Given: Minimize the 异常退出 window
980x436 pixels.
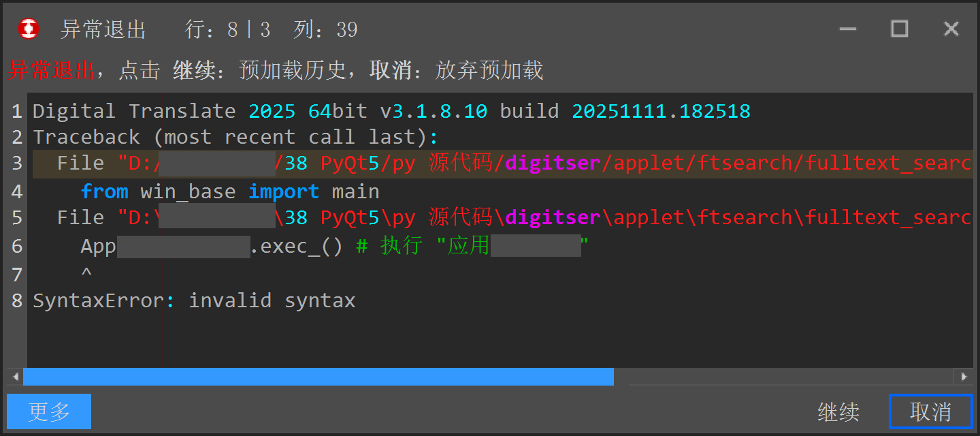Looking at the screenshot, I should [x=847, y=29].
